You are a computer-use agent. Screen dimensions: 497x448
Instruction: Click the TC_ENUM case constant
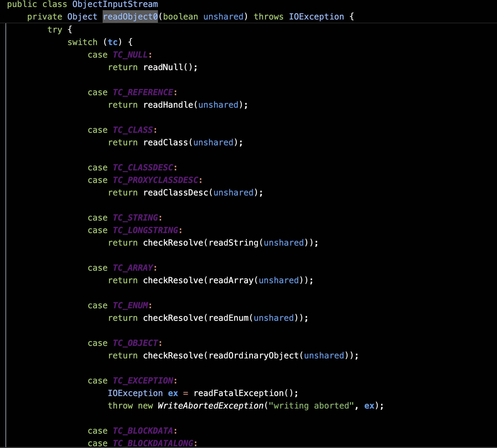click(130, 305)
